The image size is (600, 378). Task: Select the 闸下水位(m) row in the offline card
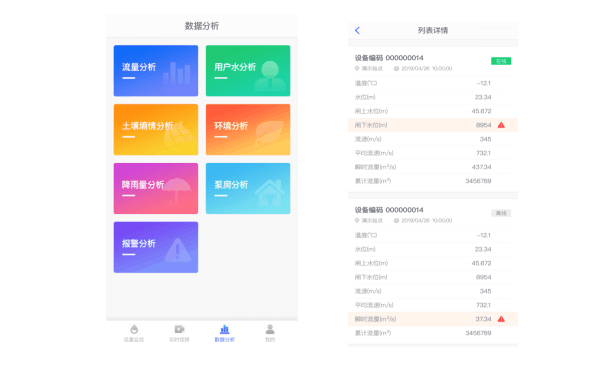(433, 277)
